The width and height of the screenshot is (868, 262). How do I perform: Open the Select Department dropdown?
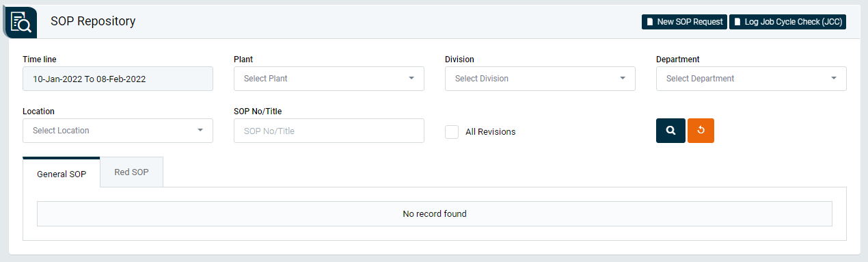coord(751,79)
